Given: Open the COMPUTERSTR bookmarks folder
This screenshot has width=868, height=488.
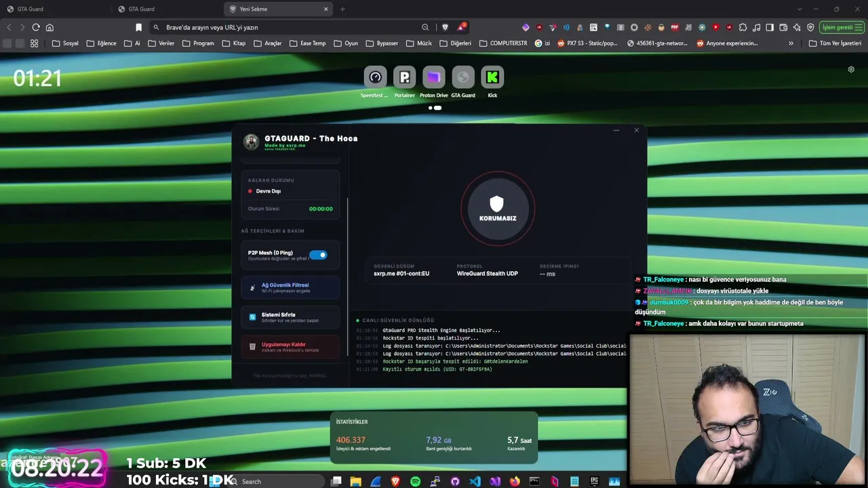Looking at the screenshot, I should tap(502, 43).
